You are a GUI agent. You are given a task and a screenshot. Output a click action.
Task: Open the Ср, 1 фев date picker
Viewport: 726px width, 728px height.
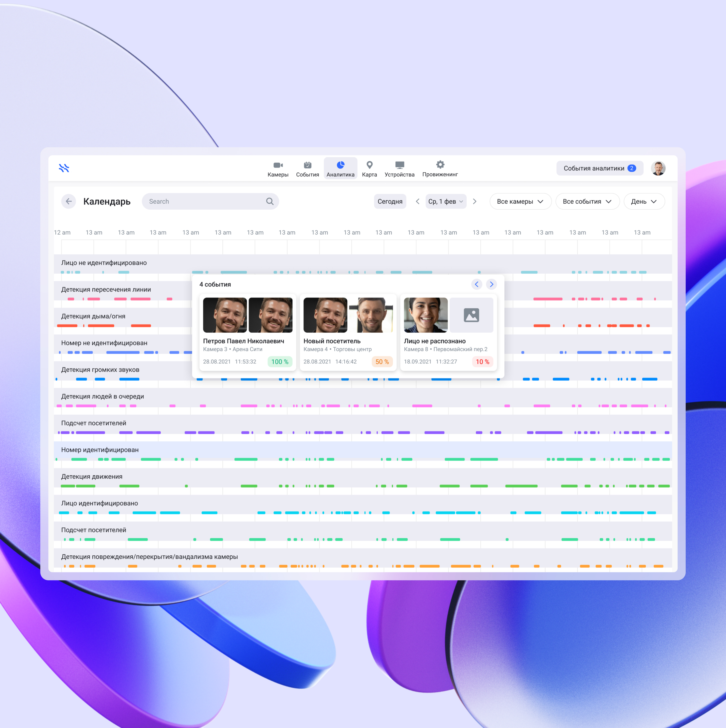pos(446,201)
